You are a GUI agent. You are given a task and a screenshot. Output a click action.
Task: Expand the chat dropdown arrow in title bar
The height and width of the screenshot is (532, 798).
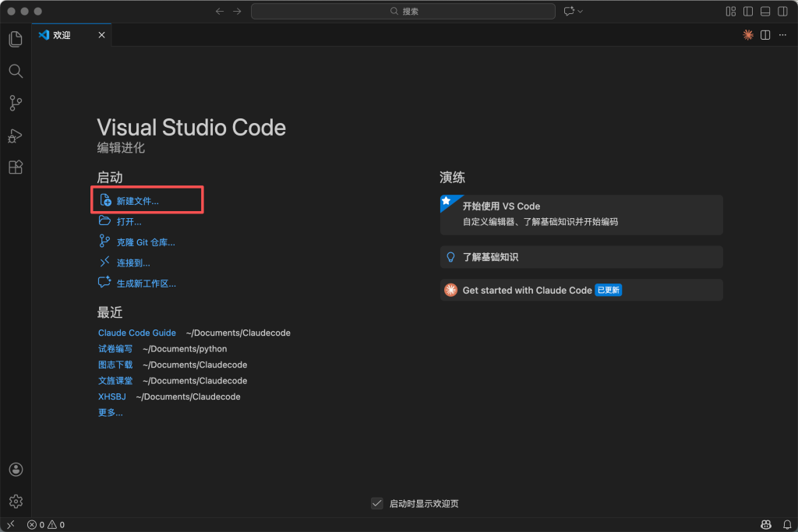point(581,12)
